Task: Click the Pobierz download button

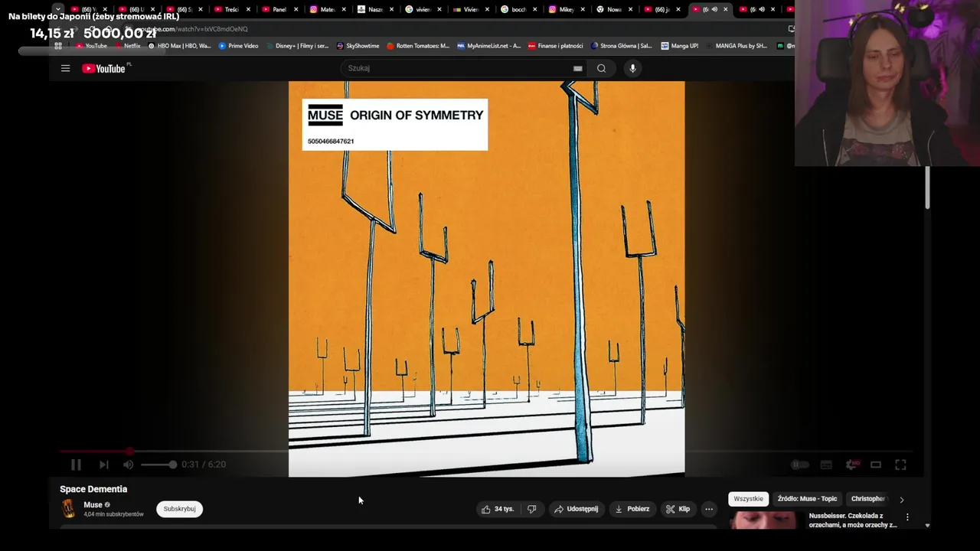Action: click(632, 509)
